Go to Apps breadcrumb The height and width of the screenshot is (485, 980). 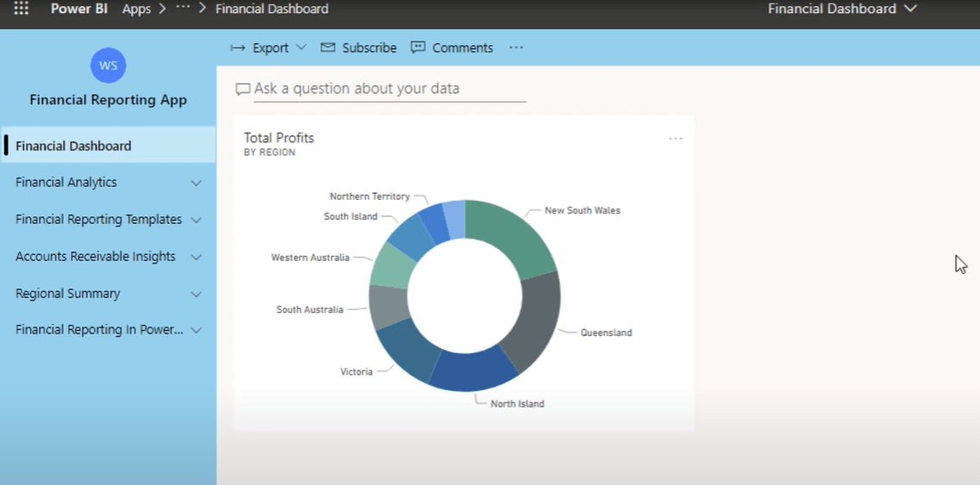(x=136, y=9)
